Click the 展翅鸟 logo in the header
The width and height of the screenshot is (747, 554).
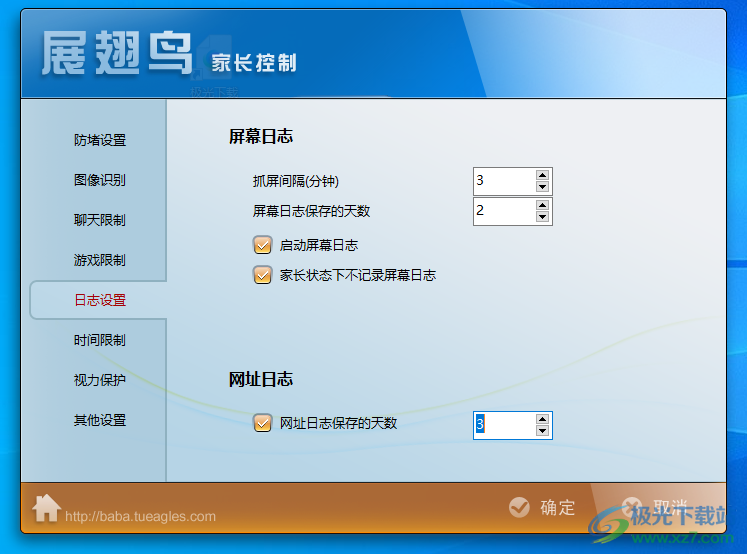tap(117, 52)
